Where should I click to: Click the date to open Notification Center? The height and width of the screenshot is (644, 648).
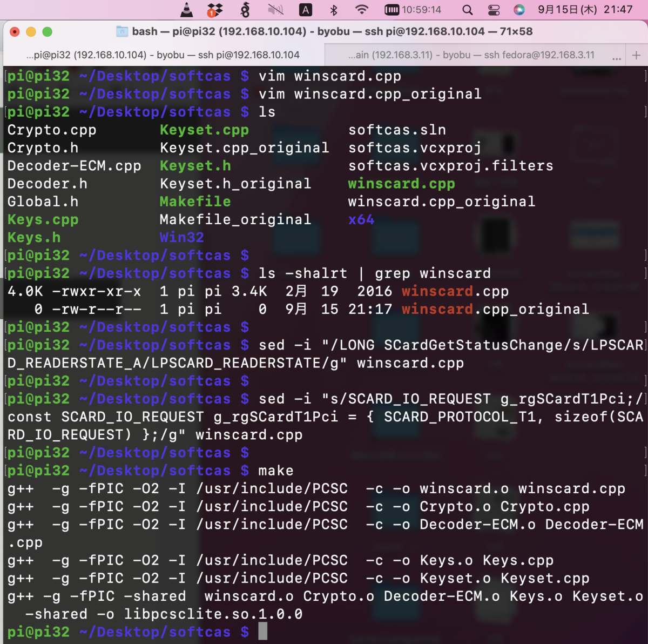pyautogui.click(x=566, y=9)
